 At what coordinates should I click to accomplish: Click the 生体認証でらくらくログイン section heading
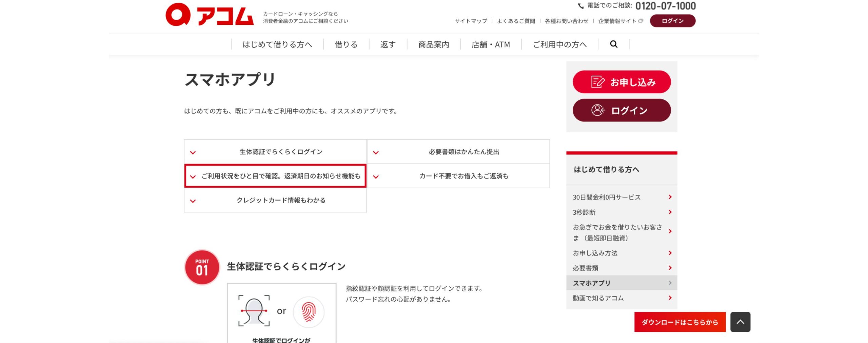coord(286,266)
